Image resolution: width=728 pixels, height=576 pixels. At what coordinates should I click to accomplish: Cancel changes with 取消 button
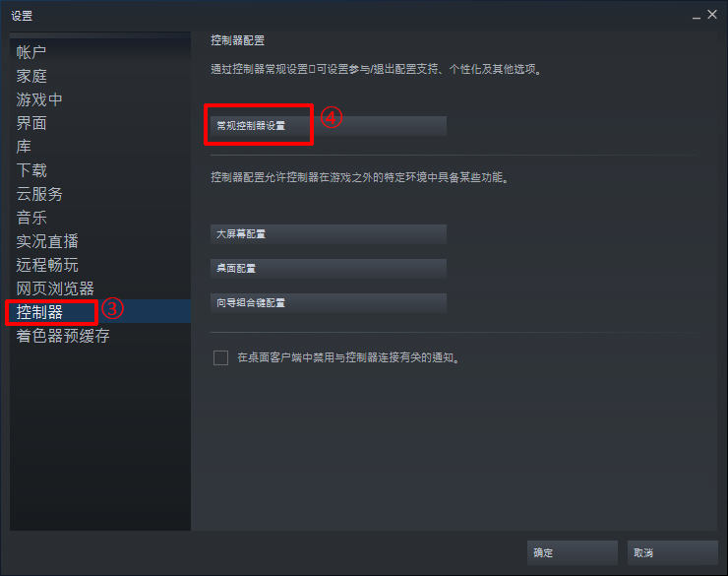point(672,552)
